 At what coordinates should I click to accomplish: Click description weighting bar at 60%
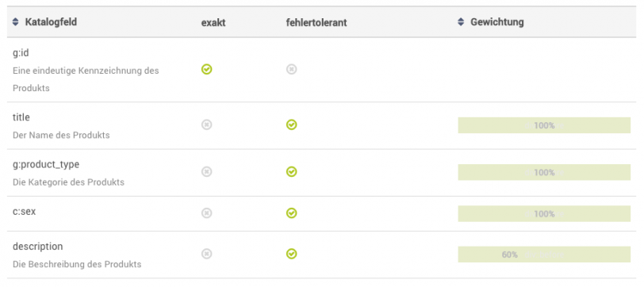pyautogui.click(x=544, y=254)
